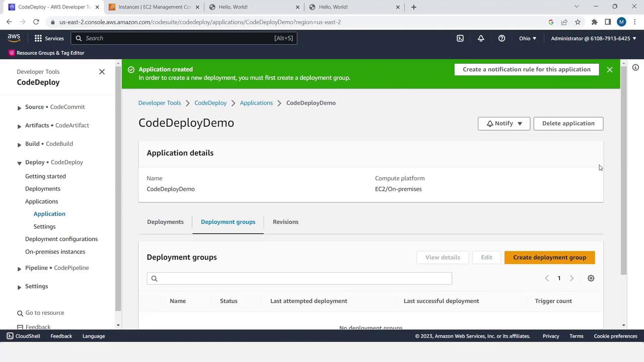Open Settings under Applications in the sidebar

pos(44,226)
